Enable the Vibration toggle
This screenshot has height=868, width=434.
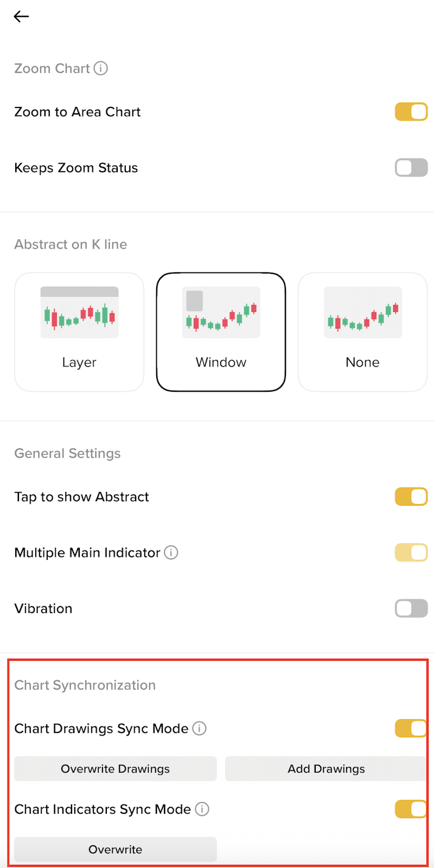tap(411, 609)
